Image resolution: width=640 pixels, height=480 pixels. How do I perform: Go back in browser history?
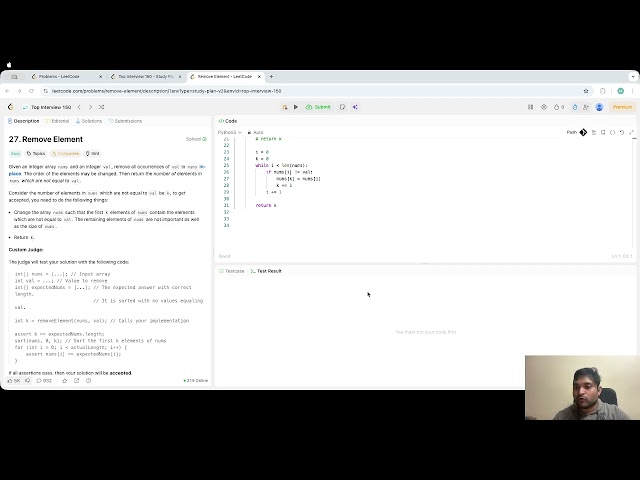click(8, 91)
